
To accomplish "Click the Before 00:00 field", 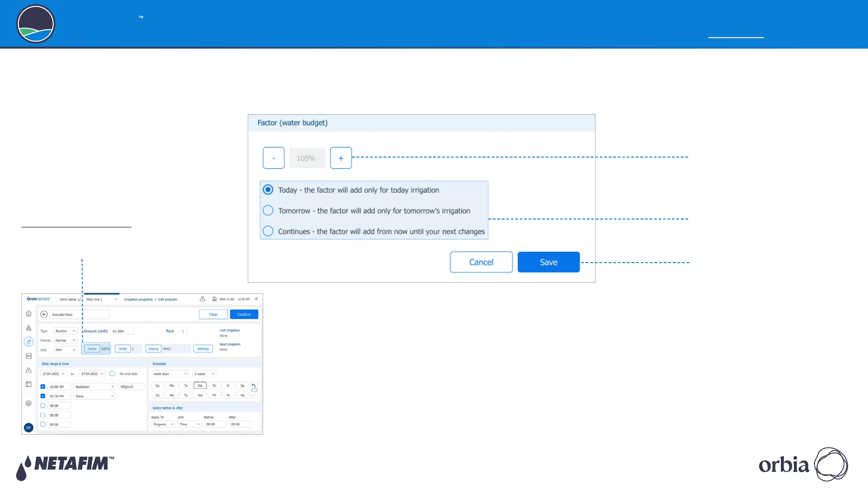I will pyautogui.click(x=215, y=424).
